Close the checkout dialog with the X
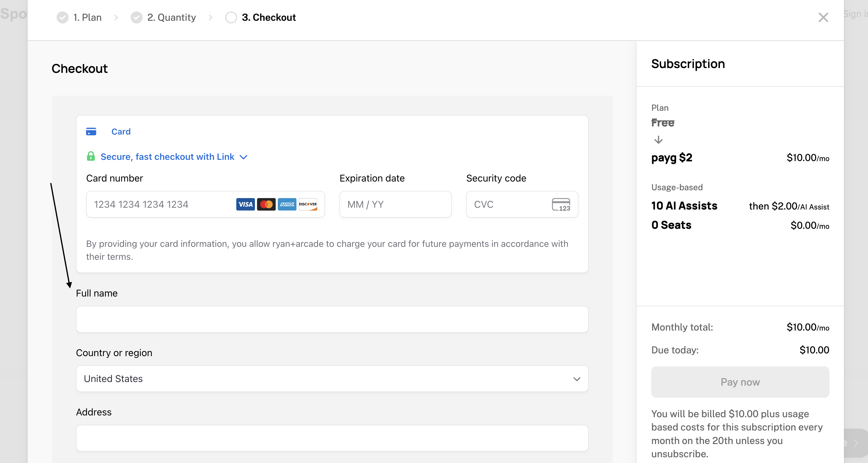The image size is (868, 463). pos(823,17)
